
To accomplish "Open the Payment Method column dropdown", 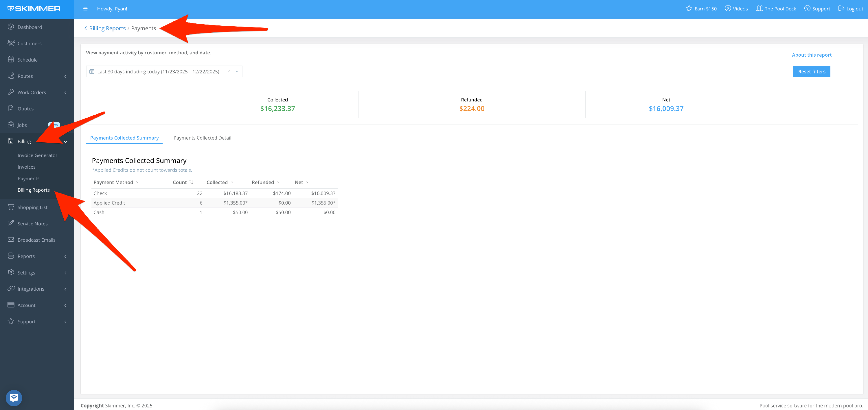I will click(x=137, y=182).
